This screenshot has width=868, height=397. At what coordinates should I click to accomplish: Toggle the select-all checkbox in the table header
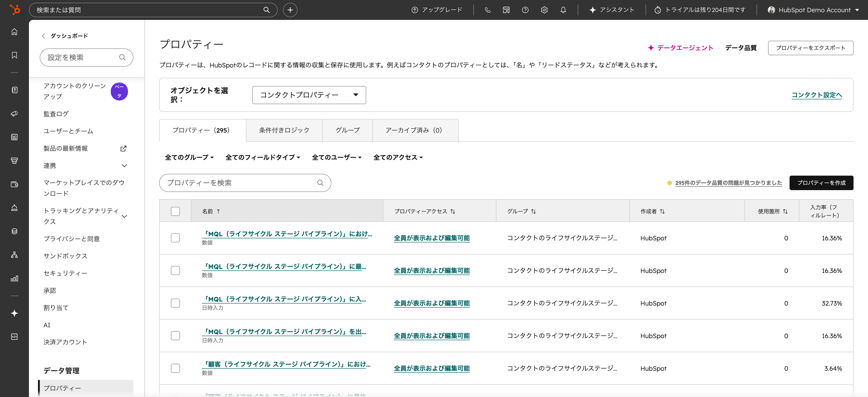(175, 211)
